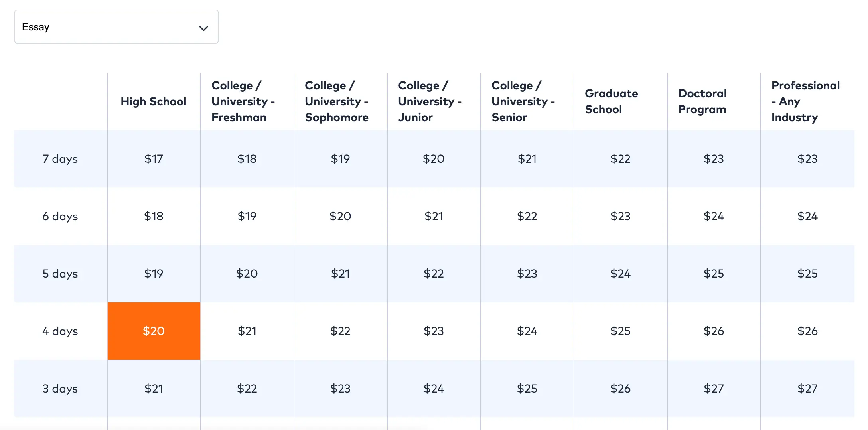The image size is (868, 430).
Task: Click the High School column header
Action: point(154,101)
